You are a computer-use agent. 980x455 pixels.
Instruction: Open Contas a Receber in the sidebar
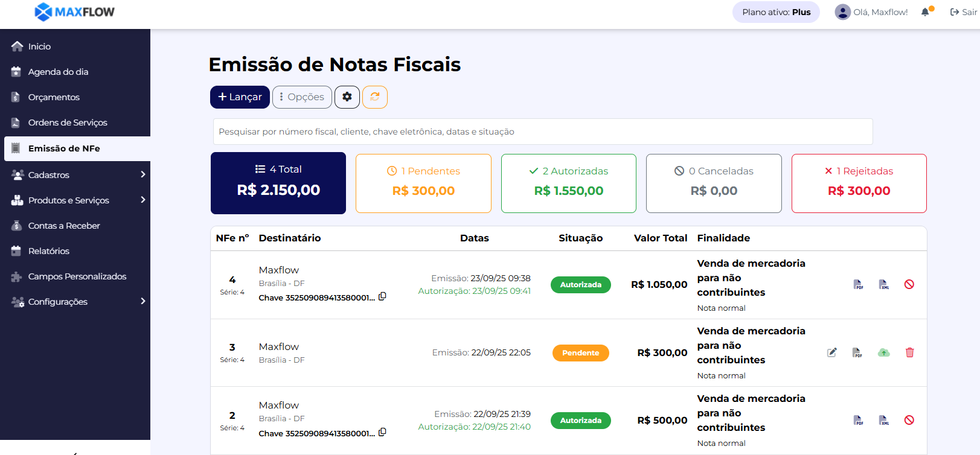(63, 225)
